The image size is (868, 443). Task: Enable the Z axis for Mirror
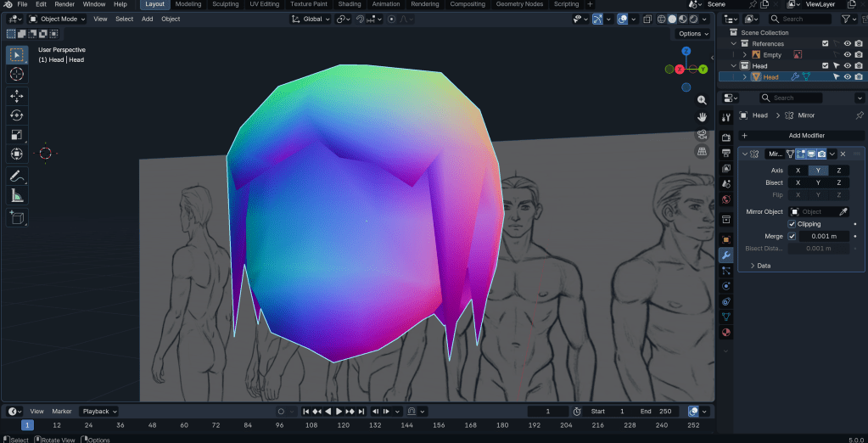838,171
